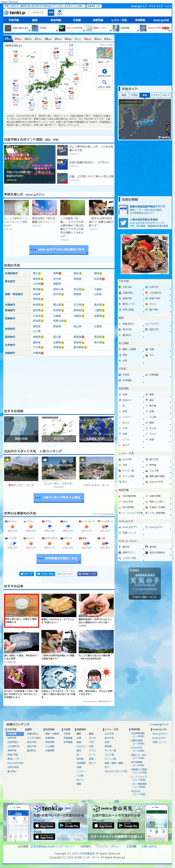Open the 防災情報 navigation menu
Image resolution: width=175 pixels, height=868 pixels.
(56, 20)
